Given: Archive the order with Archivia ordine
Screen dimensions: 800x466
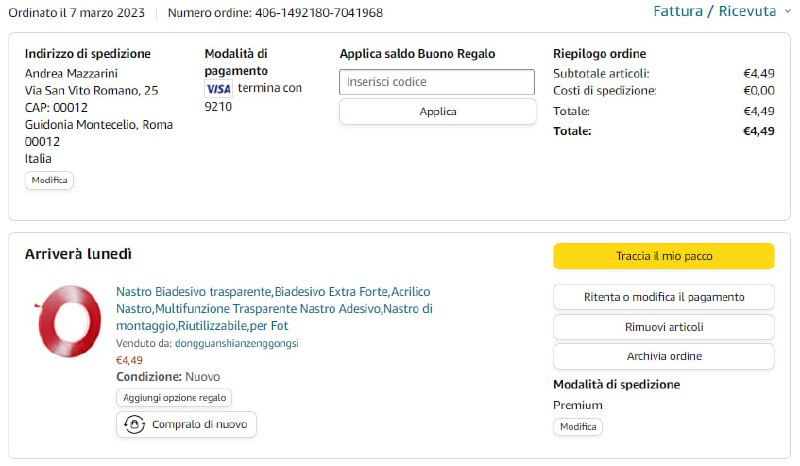Looking at the screenshot, I should tap(663, 356).
